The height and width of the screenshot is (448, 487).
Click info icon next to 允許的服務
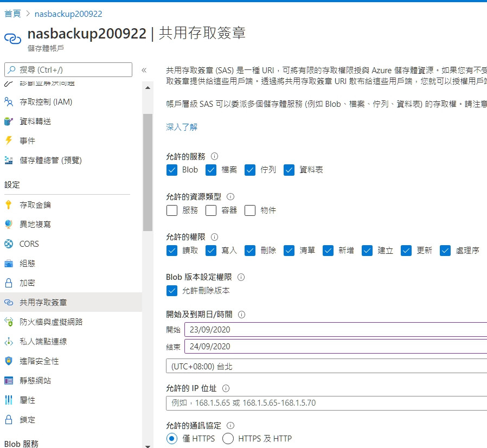point(214,156)
